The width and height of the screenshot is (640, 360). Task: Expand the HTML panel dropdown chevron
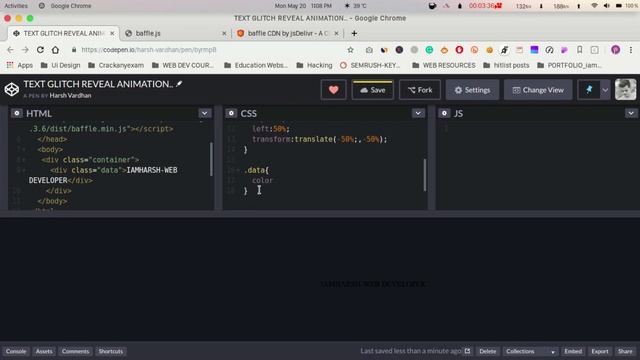coord(204,113)
